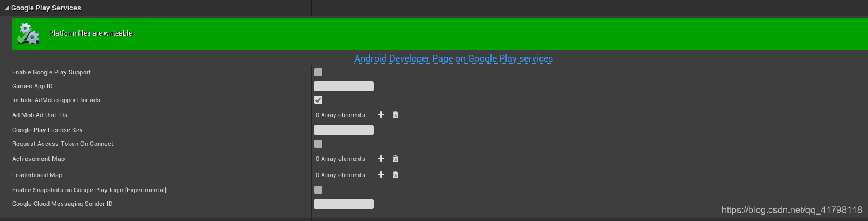Click the Google Play License Key field
This screenshot has width=868, height=221.
(344, 130)
